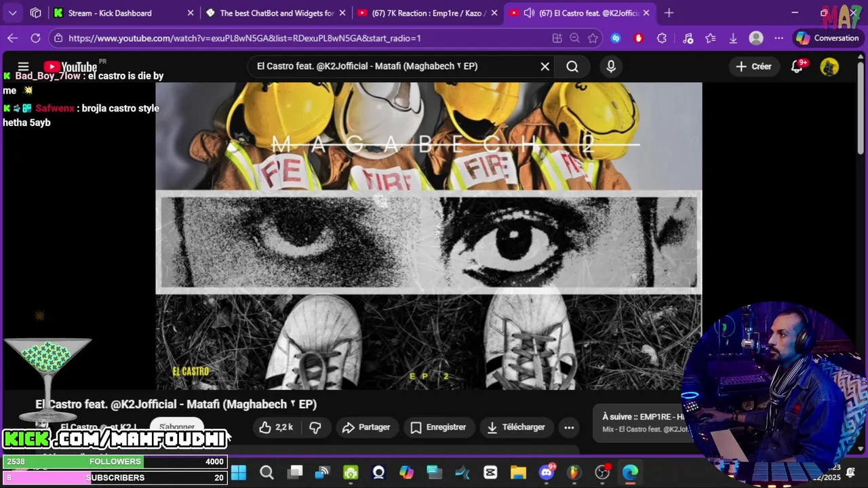Switch to The best ChatBot and Widgets tab
Viewport: 868px width, 488px height.
[277, 13]
